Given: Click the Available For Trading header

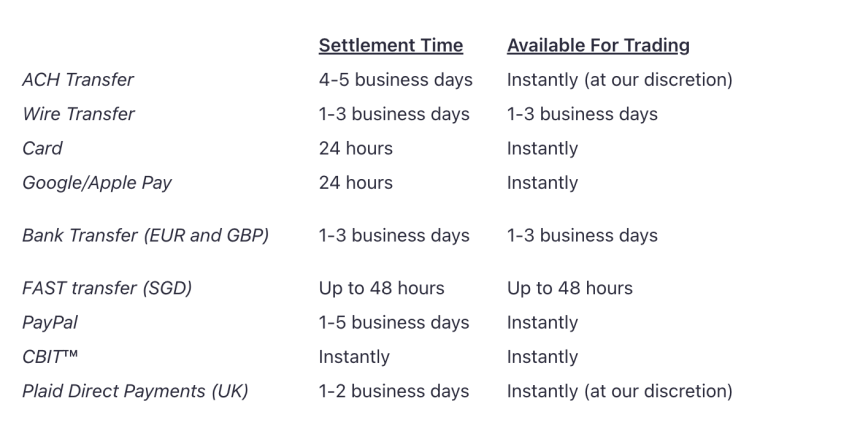Looking at the screenshot, I should point(598,45).
